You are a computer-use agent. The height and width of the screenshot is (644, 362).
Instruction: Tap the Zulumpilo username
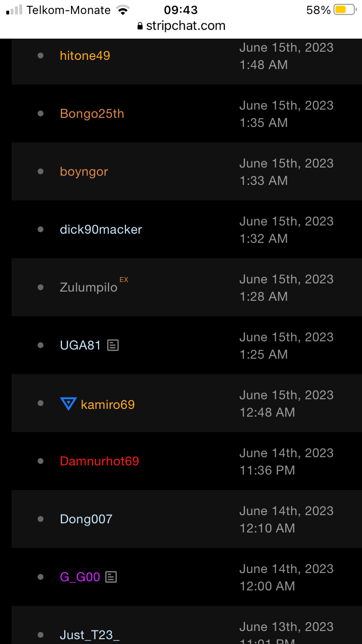pos(88,288)
